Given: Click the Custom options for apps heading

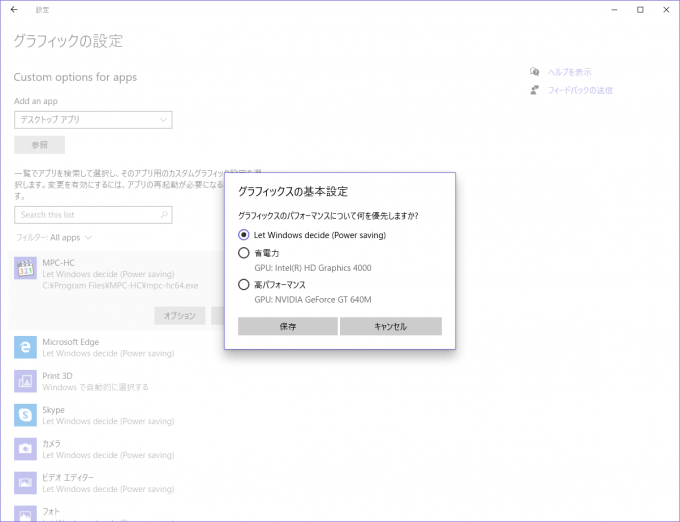Looking at the screenshot, I should click(x=75, y=77).
